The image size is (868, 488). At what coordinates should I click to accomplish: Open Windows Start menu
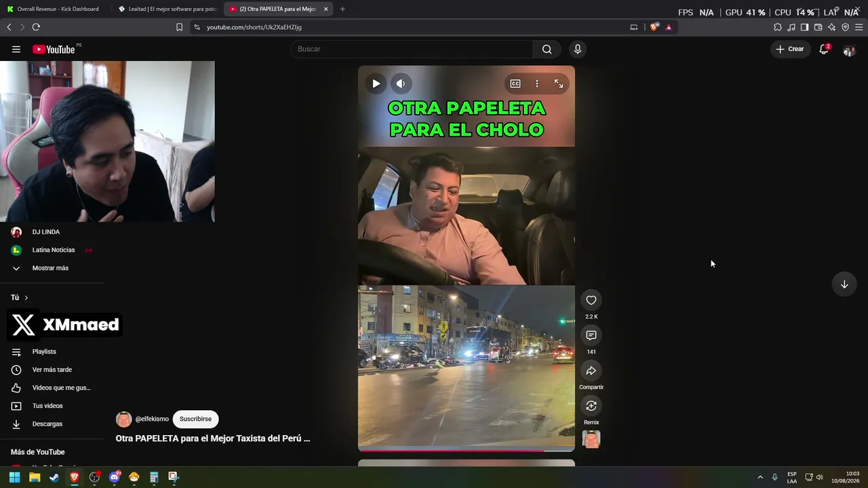[14, 477]
